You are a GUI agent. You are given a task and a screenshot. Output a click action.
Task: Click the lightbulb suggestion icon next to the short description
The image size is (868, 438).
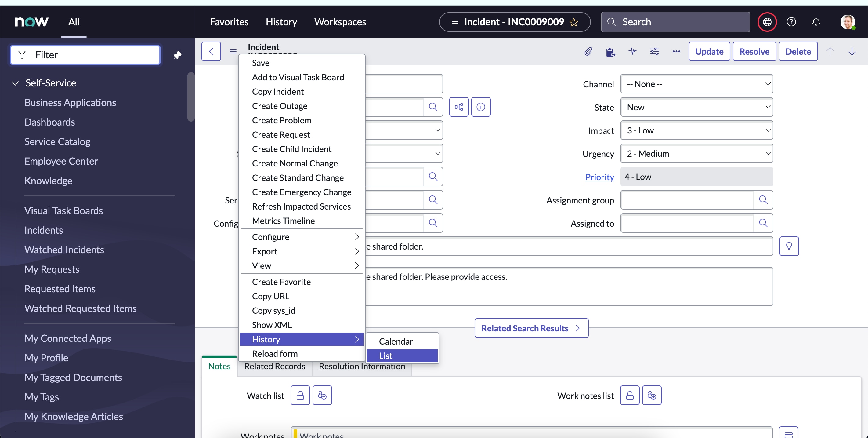[789, 246]
